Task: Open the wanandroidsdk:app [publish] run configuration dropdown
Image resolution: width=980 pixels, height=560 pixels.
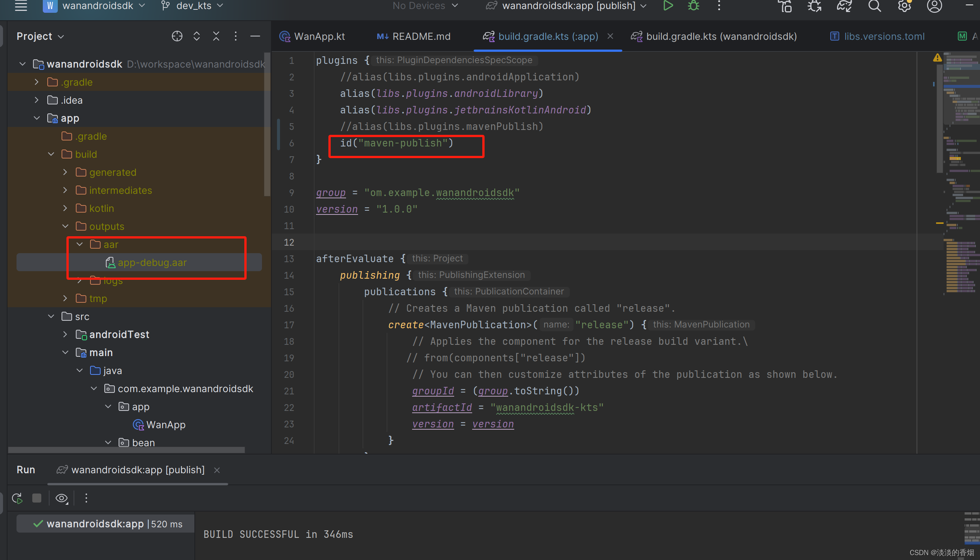Action: (566, 6)
